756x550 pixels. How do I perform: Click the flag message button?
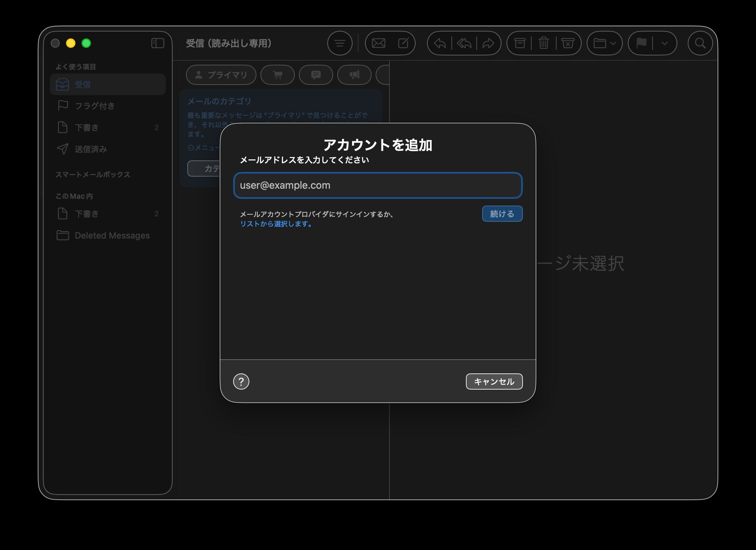point(641,43)
